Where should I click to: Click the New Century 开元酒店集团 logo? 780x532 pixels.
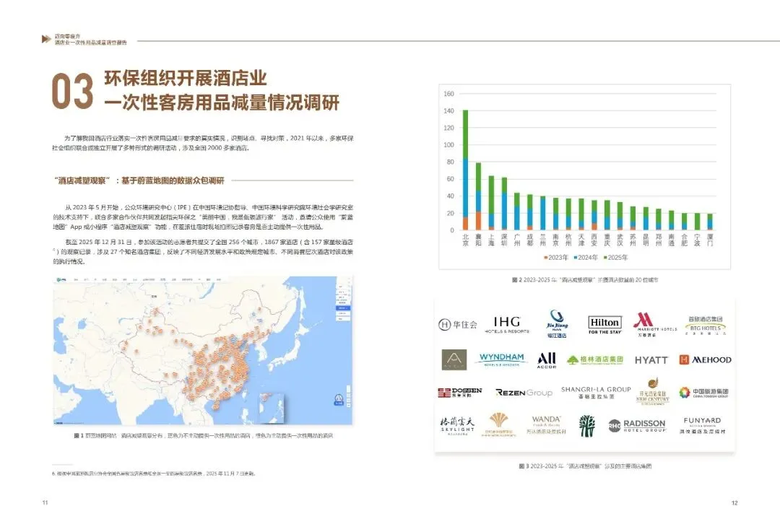[x=653, y=391]
